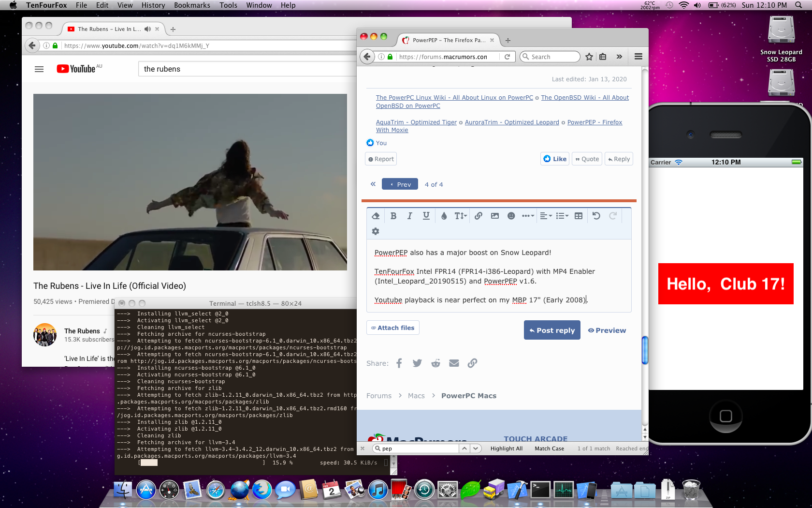Viewport: 812px width, 508px height.
Task: Share thread via email icon
Action: [x=454, y=363]
